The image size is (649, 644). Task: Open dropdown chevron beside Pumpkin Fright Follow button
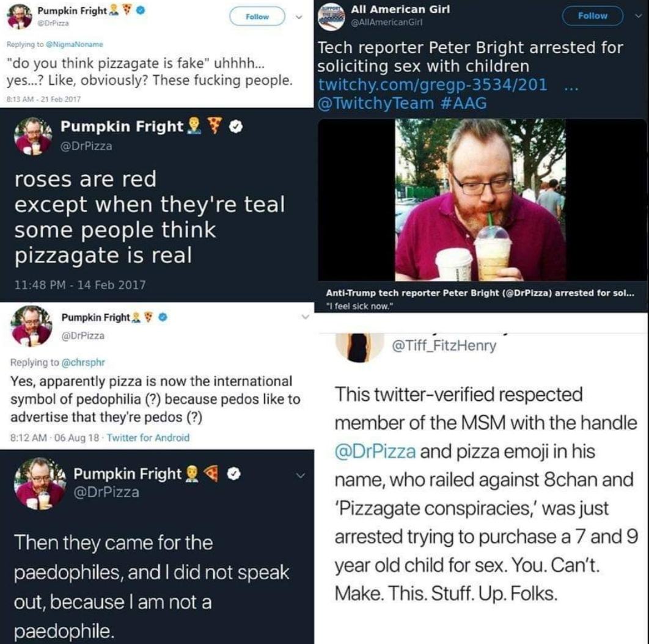point(299,17)
